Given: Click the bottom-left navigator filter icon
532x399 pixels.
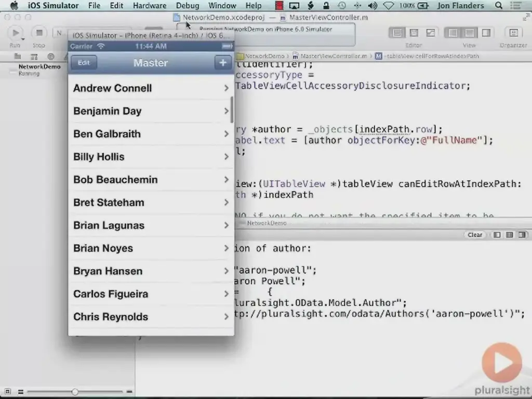Looking at the screenshot, I should tap(7, 392).
